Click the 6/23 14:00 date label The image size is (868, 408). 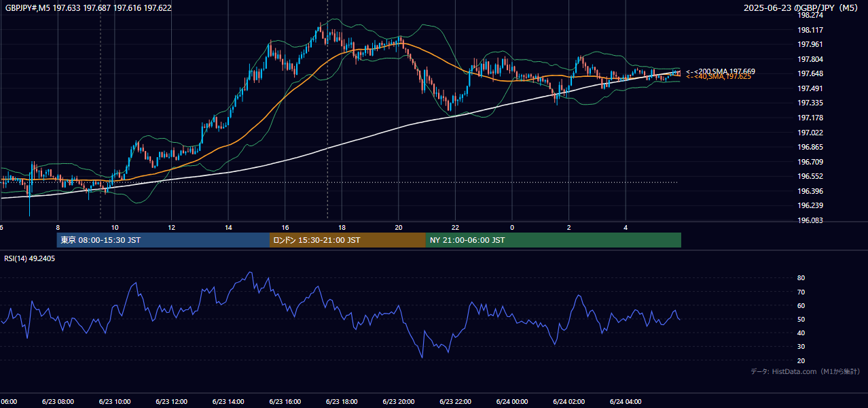228,402
